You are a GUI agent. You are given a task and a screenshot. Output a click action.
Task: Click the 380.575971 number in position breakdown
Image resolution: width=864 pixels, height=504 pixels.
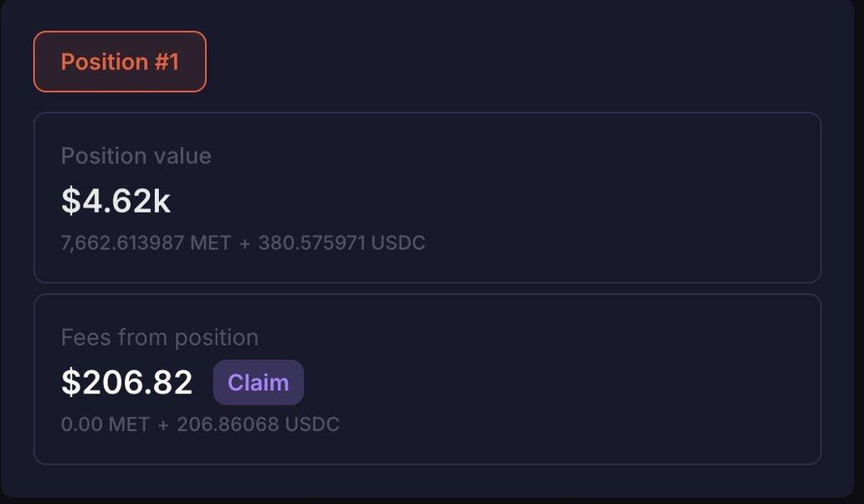pyautogui.click(x=311, y=244)
